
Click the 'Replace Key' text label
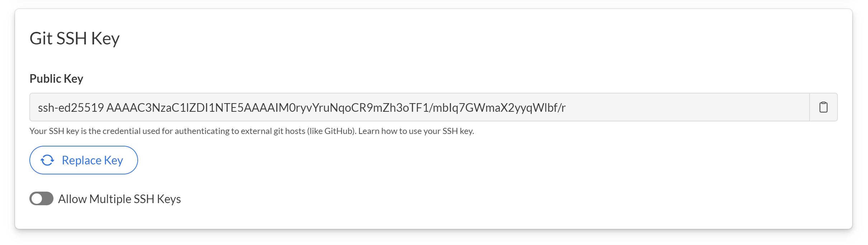click(x=93, y=160)
